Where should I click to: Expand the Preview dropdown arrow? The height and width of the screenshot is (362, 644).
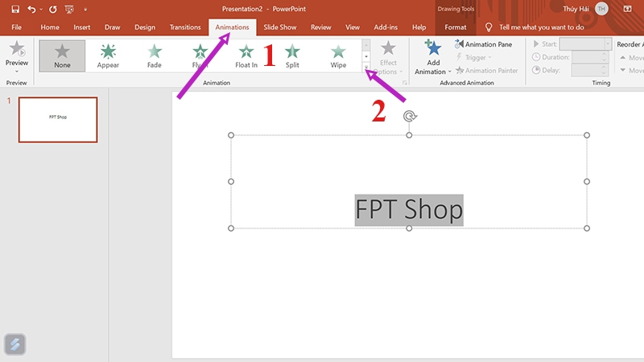[x=17, y=72]
